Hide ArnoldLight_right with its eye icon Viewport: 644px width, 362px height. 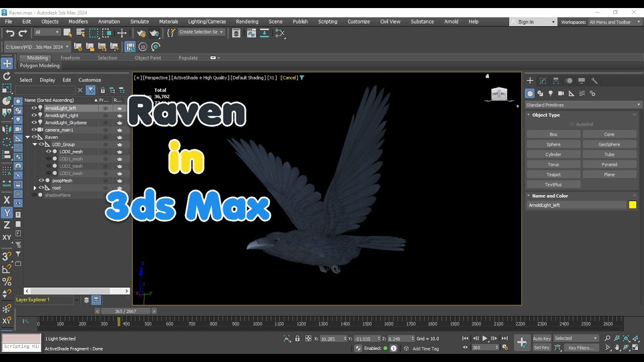(x=34, y=115)
